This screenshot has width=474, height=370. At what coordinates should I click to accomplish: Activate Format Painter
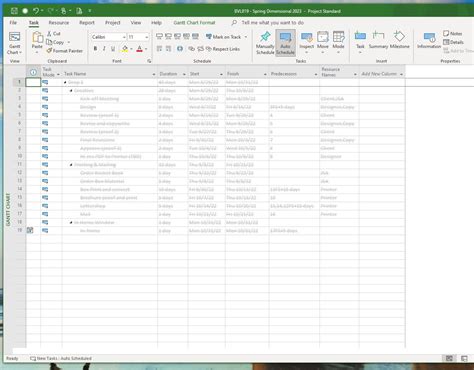point(65,51)
